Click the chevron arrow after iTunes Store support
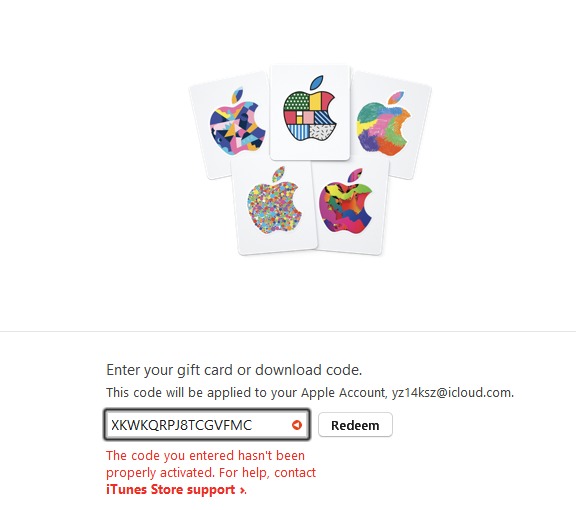This screenshot has height=510, width=576. click(x=242, y=490)
